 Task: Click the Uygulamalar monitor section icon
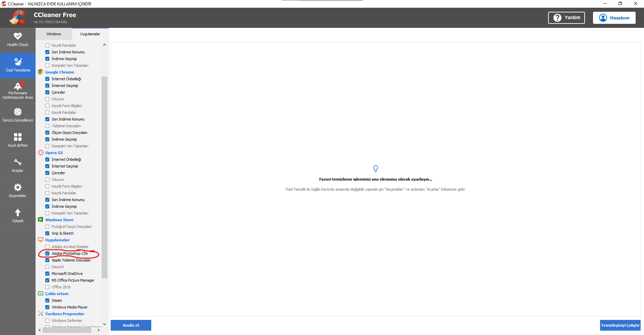click(x=41, y=240)
